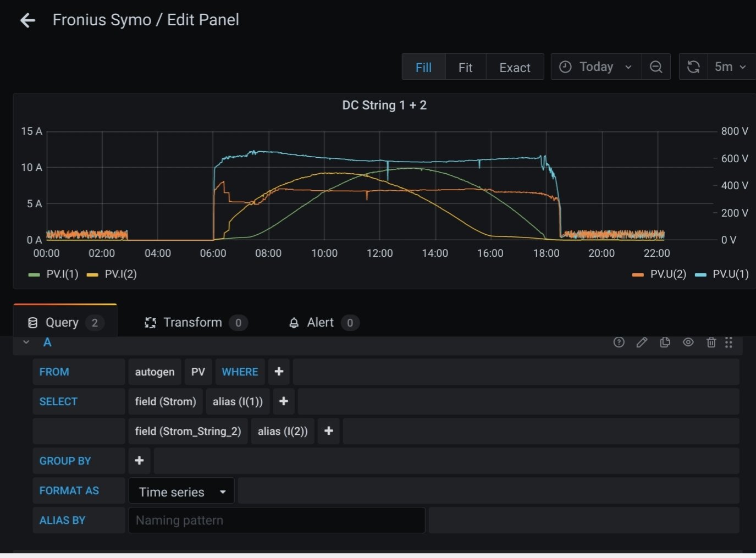Click the plus button next to WHERE
756x558 pixels.
(279, 372)
